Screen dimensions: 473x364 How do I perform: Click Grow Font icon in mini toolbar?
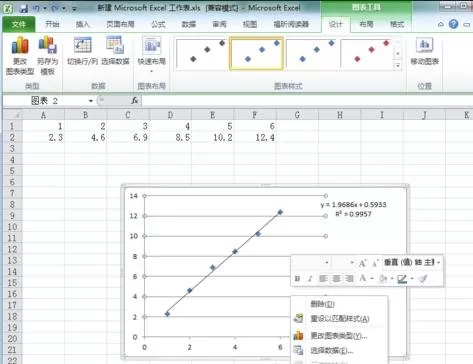(x=362, y=263)
